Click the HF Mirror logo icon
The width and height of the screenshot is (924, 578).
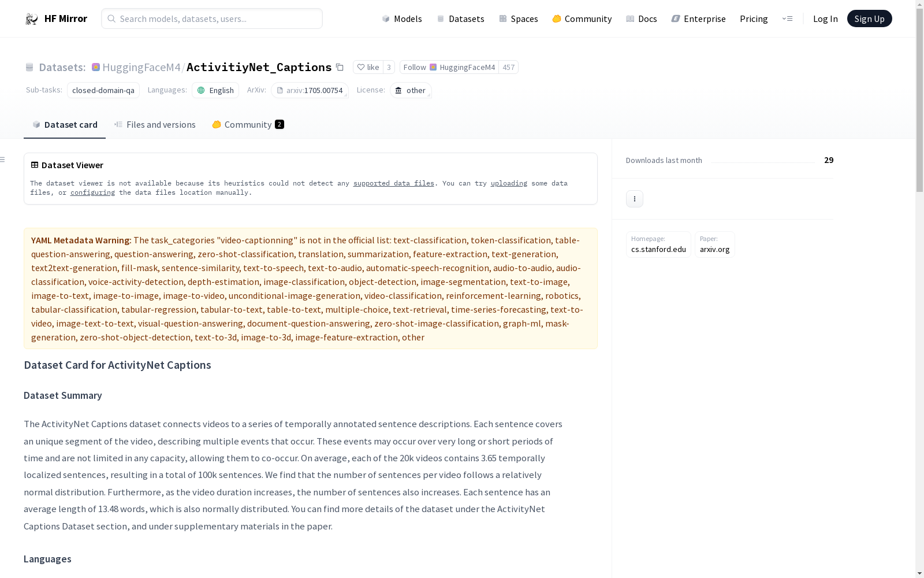pyautogui.click(x=31, y=19)
